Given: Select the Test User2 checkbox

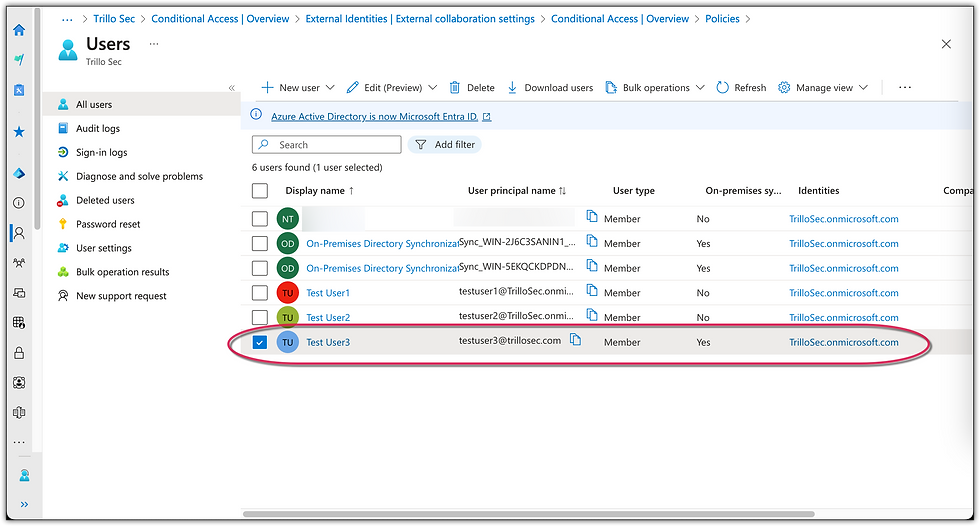Looking at the screenshot, I should 260,317.
